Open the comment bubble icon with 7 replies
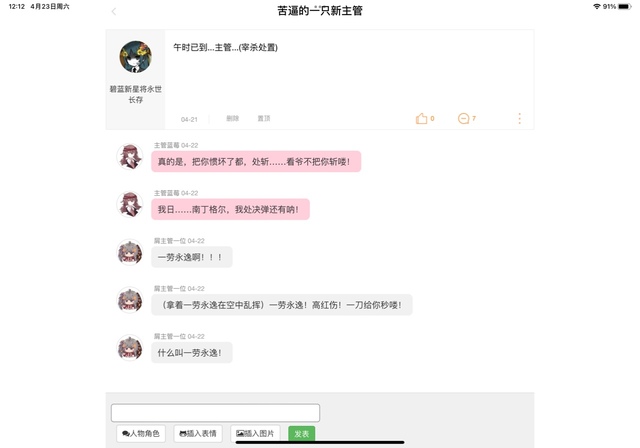Viewport: 640px width, 448px height. (463, 118)
